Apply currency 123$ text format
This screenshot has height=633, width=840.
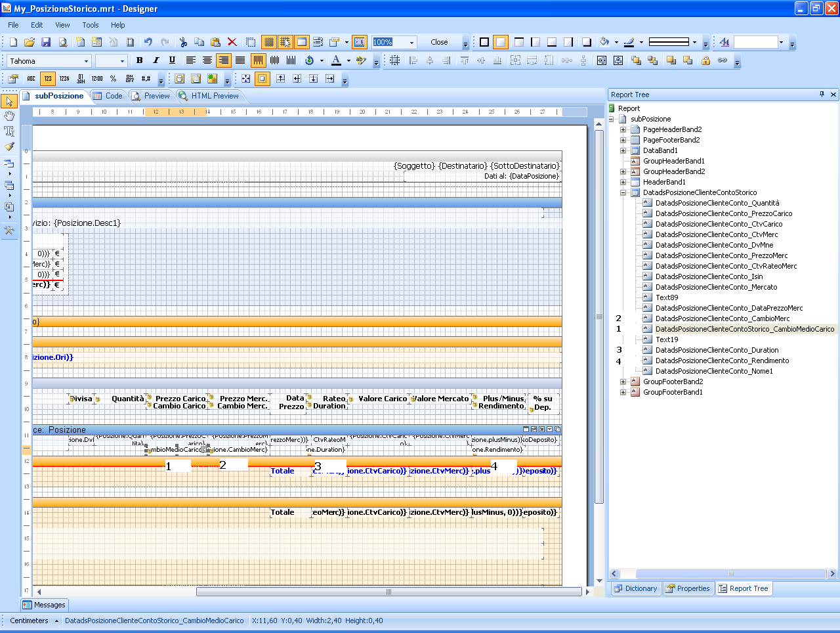tap(64, 79)
